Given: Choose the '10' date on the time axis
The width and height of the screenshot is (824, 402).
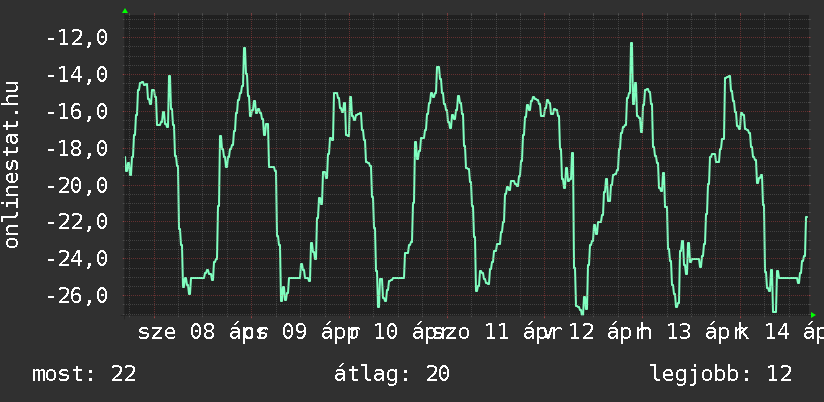Looking at the screenshot, I should coord(386,332).
